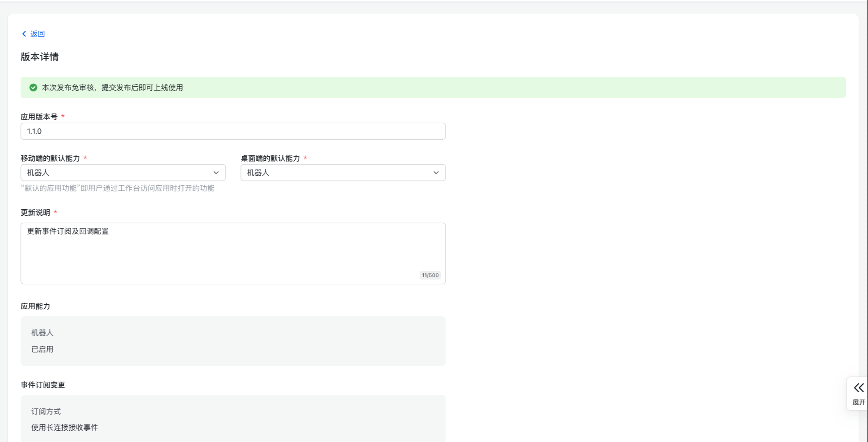
Task: Click the 使用长连接接收事件 text
Action: click(x=65, y=427)
